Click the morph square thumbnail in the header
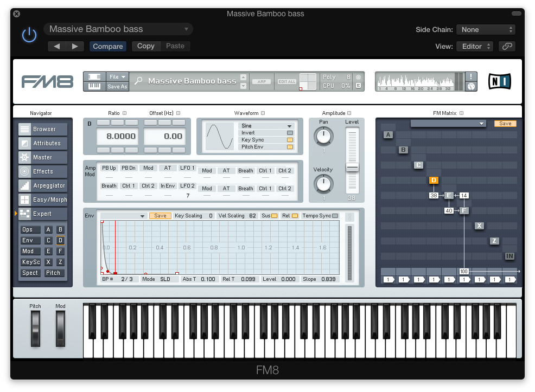Viewport: 535px width, 392px height. (308, 81)
